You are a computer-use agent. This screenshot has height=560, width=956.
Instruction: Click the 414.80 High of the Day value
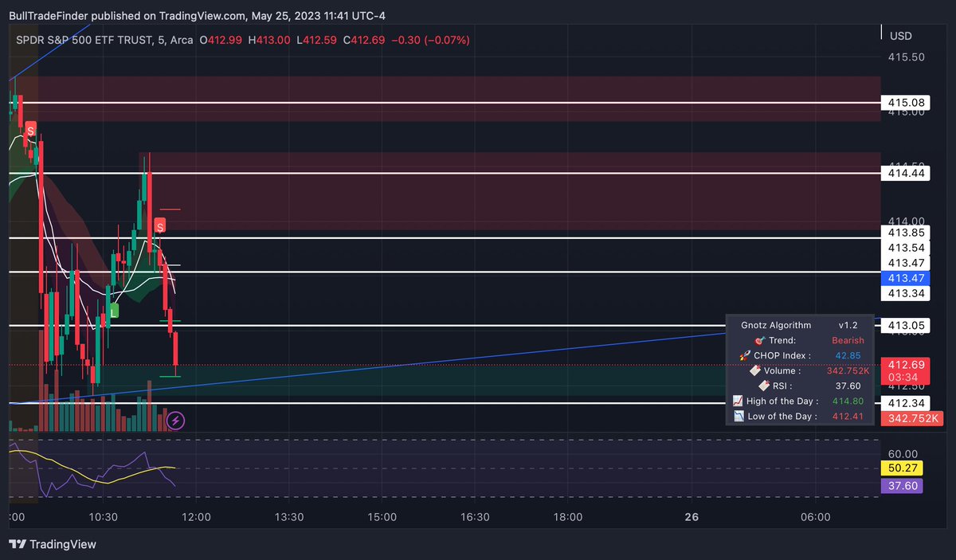[x=848, y=401]
